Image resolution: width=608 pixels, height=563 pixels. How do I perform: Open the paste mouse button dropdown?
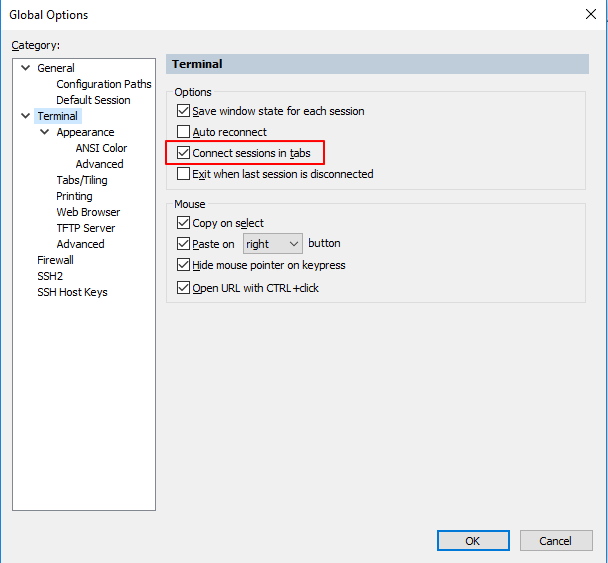pyautogui.click(x=273, y=243)
